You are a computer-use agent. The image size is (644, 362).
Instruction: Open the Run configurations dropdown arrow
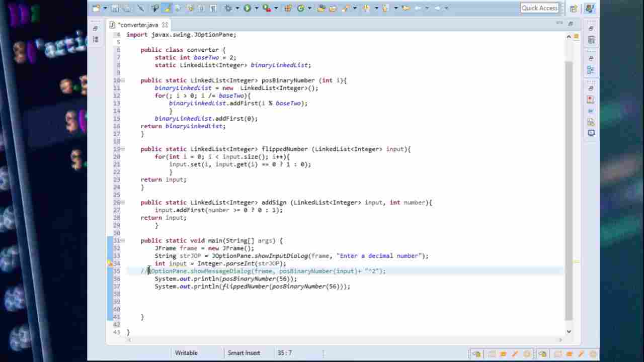[x=256, y=8]
